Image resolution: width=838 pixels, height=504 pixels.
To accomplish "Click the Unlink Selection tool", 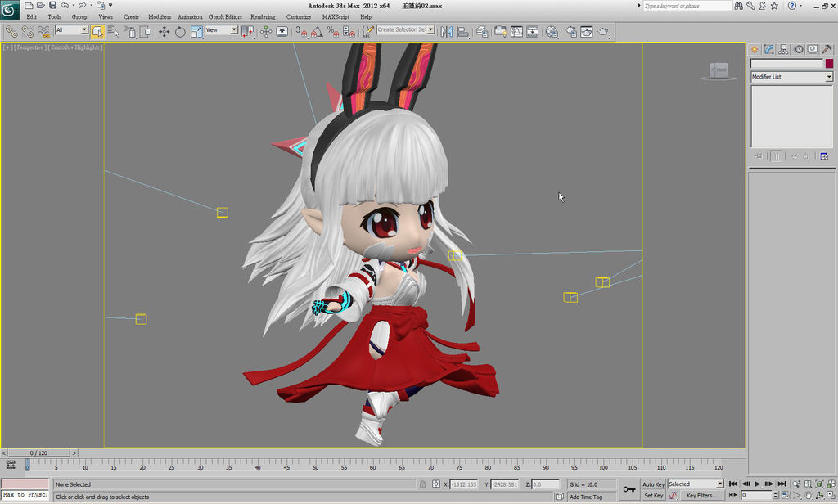I will 28,32.
